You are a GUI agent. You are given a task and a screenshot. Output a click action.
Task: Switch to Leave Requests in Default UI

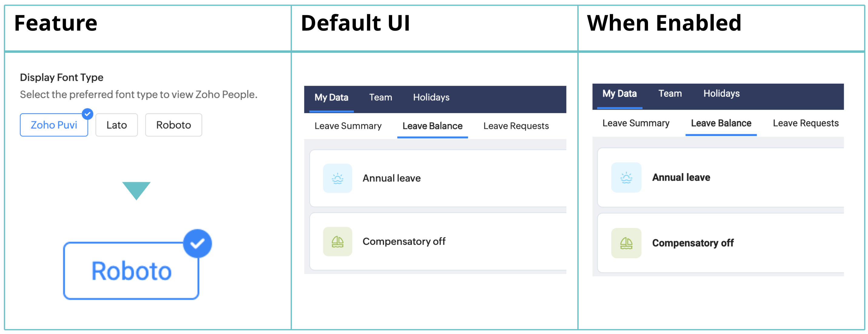(516, 126)
